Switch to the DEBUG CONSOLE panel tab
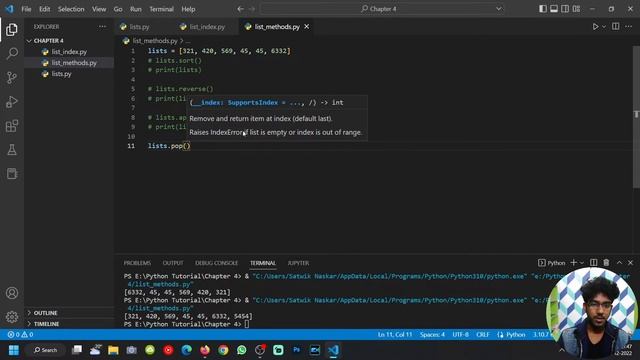Screen dimensions: 640x360 216,263
